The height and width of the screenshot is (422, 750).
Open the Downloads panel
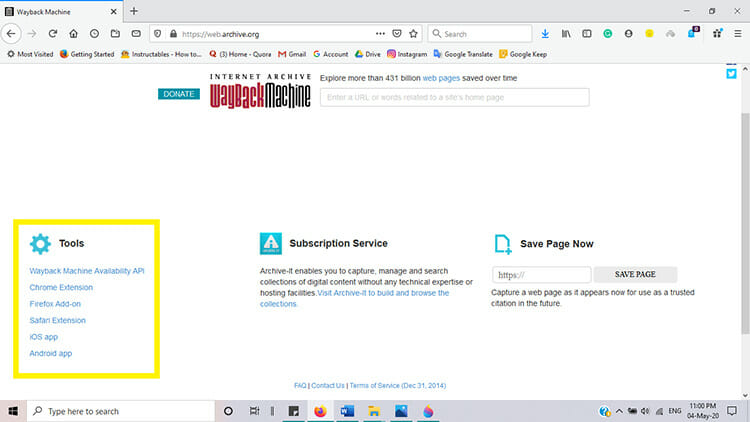(x=545, y=34)
